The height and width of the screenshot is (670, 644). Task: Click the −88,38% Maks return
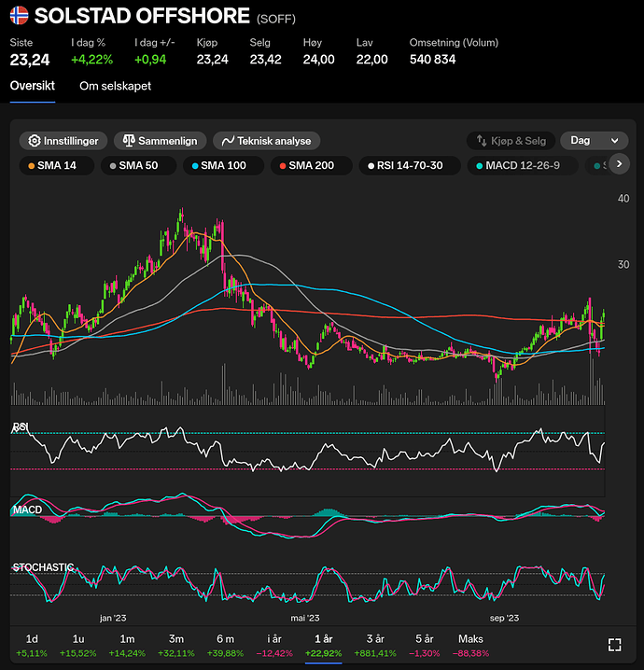point(470,653)
